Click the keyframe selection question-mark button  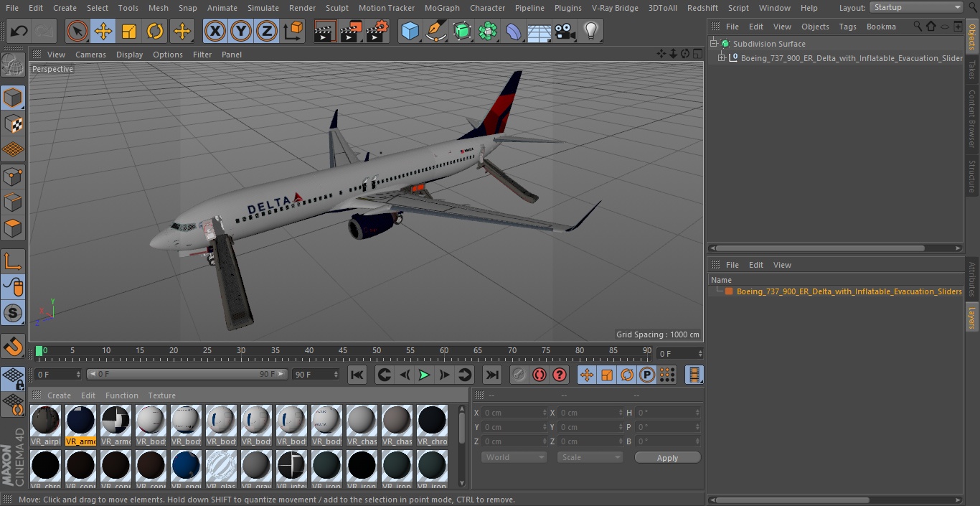tap(560, 375)
